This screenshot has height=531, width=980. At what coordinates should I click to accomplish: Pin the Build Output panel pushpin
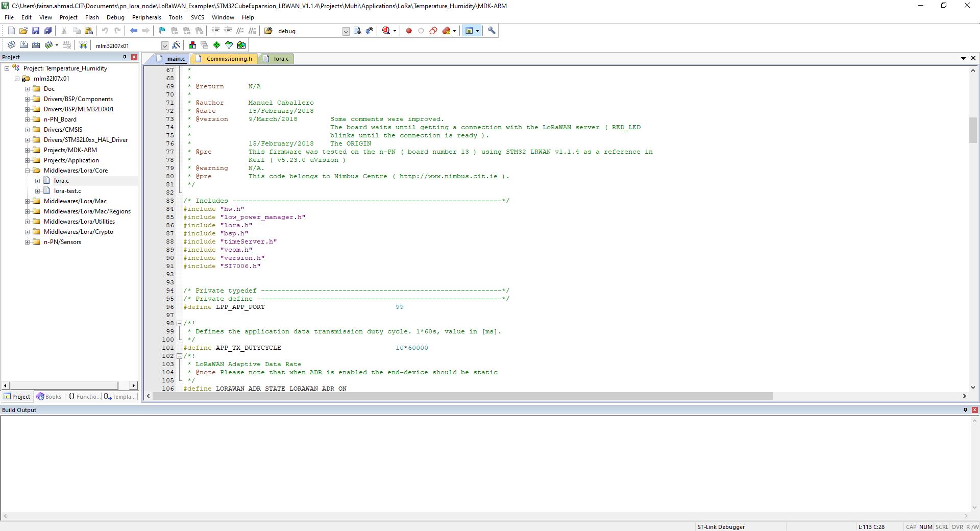coord(965,410)
